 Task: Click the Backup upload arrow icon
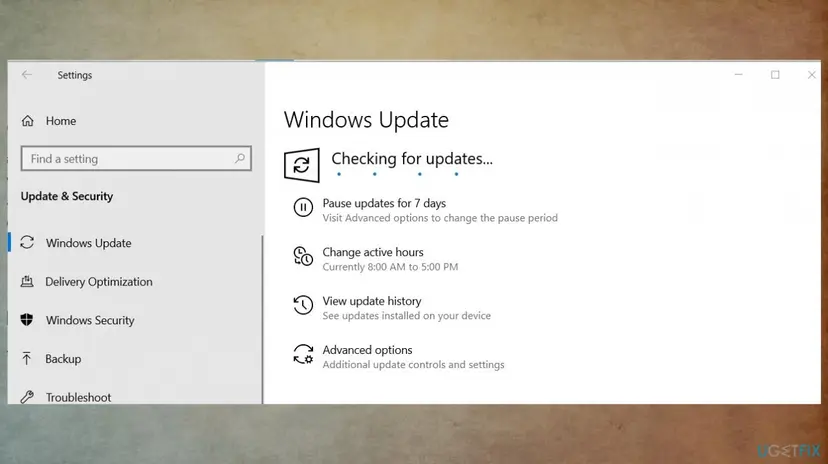click(x=26, y=358)
